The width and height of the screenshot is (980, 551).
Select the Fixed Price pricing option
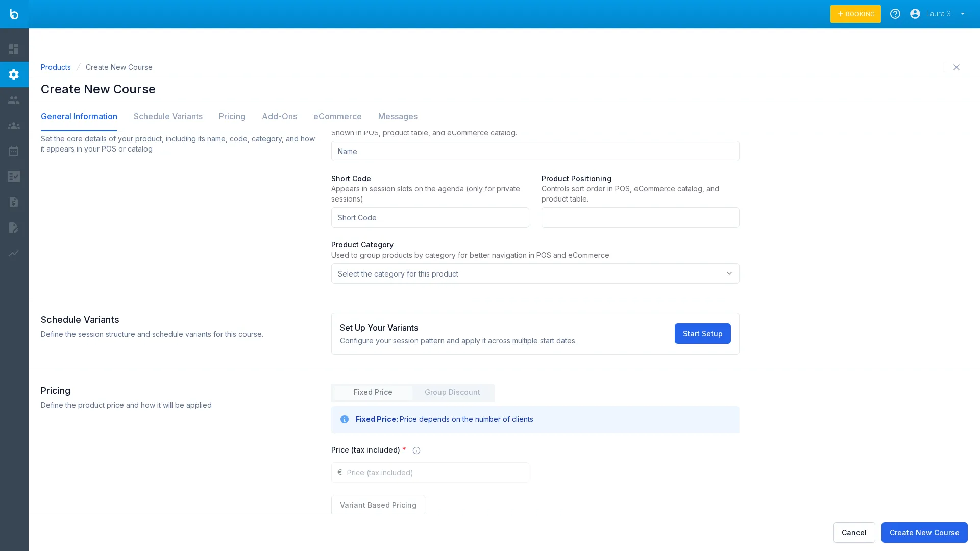[373, 392]
